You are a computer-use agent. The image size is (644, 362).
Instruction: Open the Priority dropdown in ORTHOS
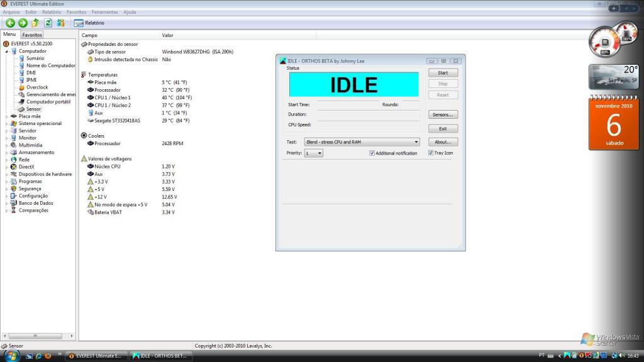(x=313, y=153)
